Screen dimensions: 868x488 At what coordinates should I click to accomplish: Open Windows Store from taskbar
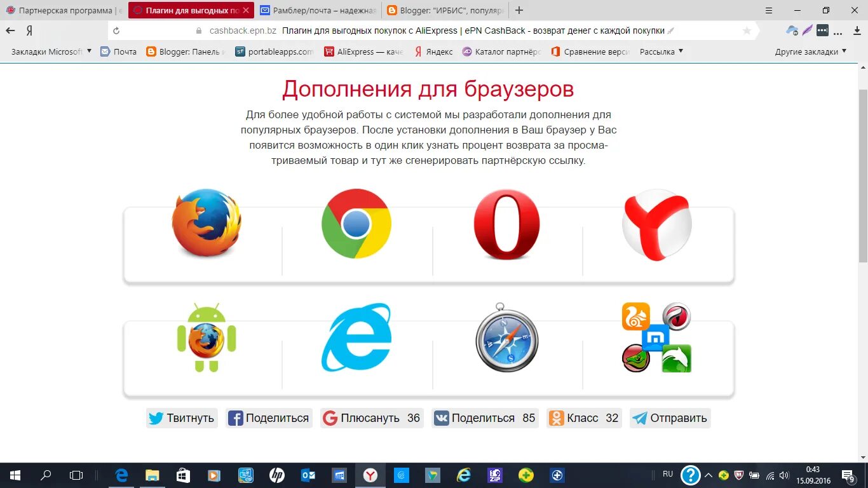click(183, 475)
